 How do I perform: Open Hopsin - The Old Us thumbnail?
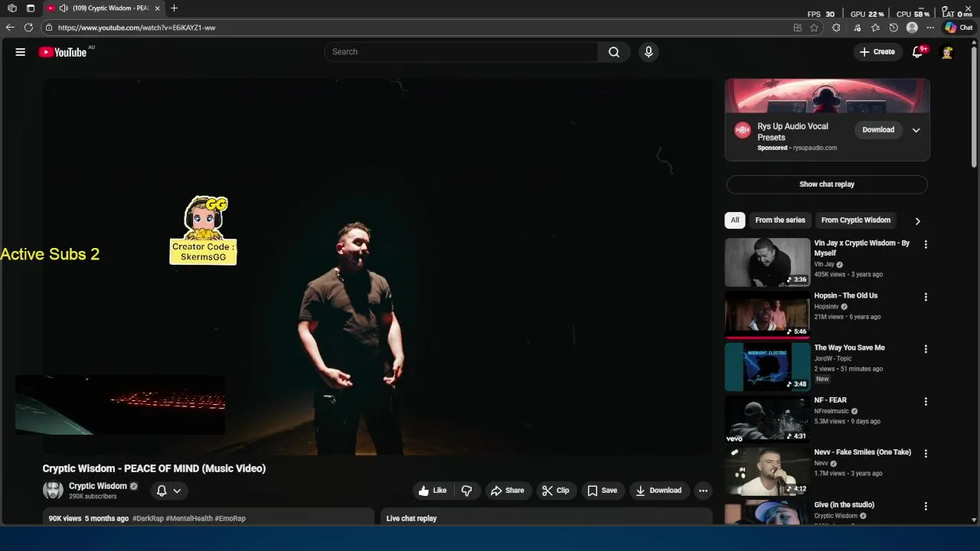(x=767, y=314)
